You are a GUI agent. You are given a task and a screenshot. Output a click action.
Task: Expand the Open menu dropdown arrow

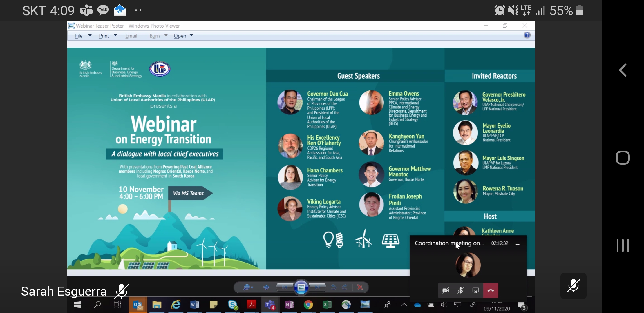click(x=191, y=36)
